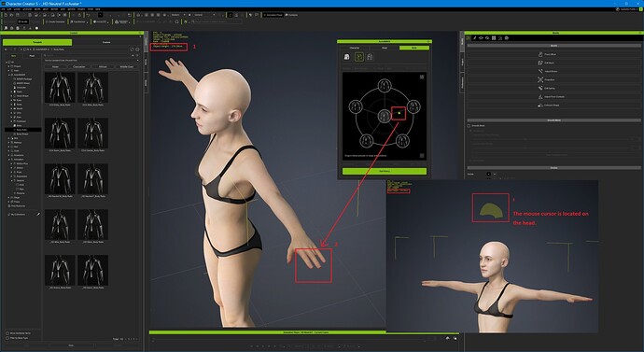The image size is (644, 352).
Task: Click top node of ActorMIXER pentagon wheel
Action: click(x=385, y=86)
